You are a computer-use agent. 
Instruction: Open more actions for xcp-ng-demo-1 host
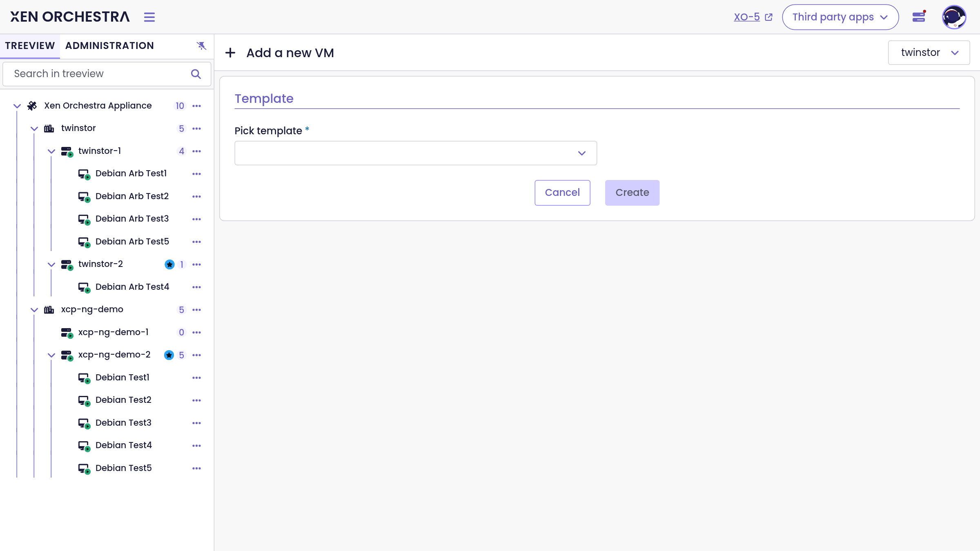[197, 333]
